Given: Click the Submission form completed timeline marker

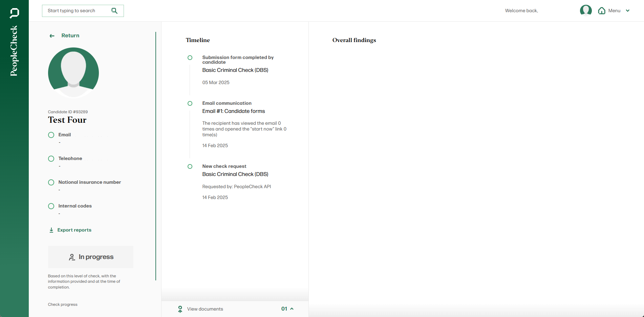Looking at the screenshot, I should (x=190, y=58).
